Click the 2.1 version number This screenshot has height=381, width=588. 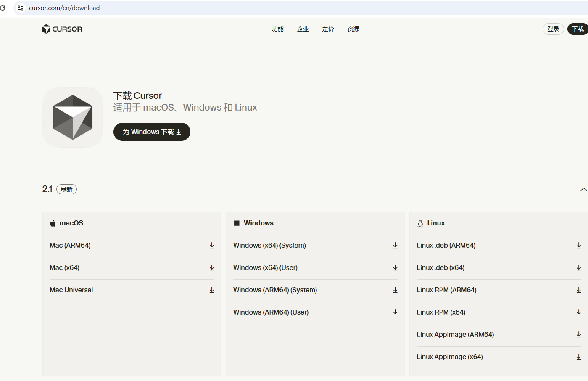coord(47,189)
